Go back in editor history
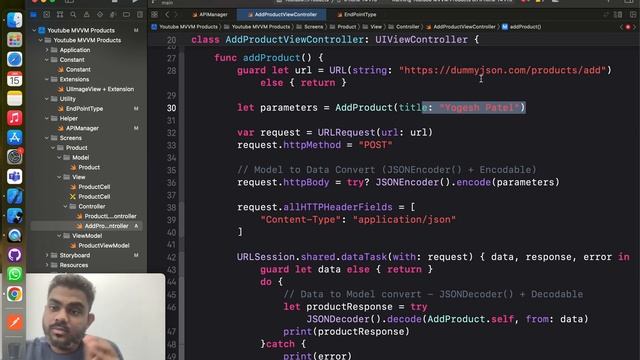 pyautogui.click(x=167, y=15)
